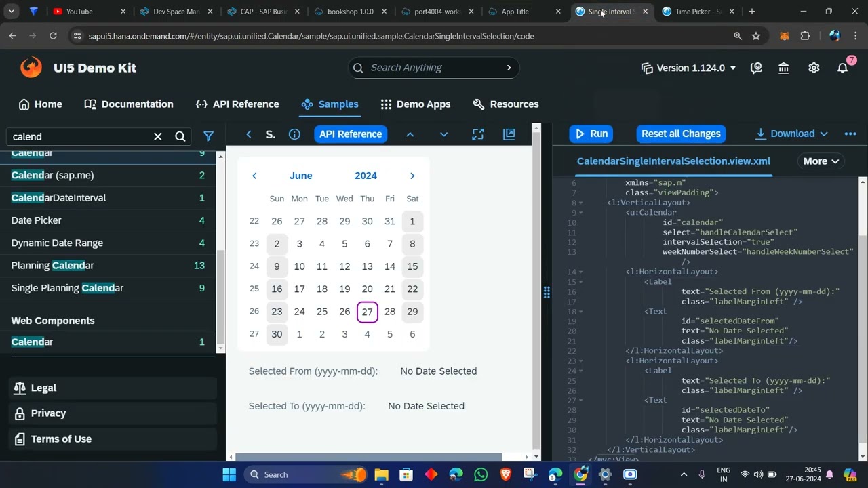
Task: Collapse code line 8 VerticalLayout fold arrow
Action: [581, 203]
